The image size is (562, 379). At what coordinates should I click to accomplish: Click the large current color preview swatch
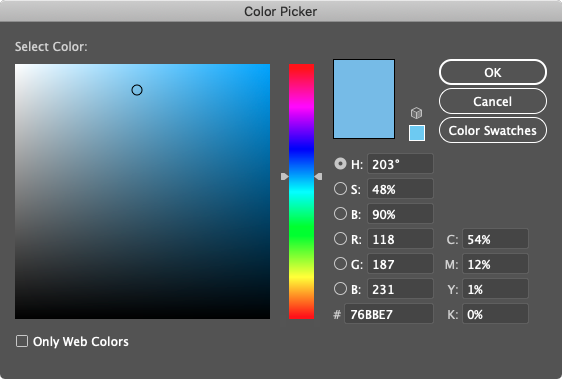364,99
